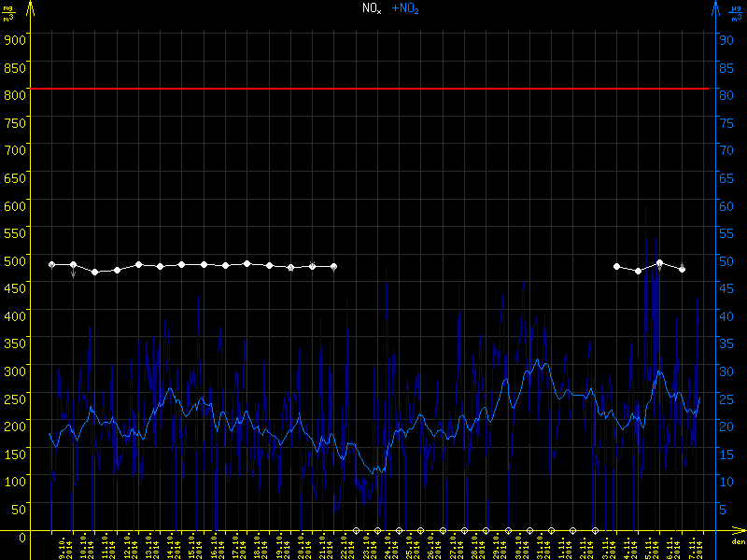Click the NOx legend label
Image resolution: width=747 pixels, height=560 pixels.
372,8
